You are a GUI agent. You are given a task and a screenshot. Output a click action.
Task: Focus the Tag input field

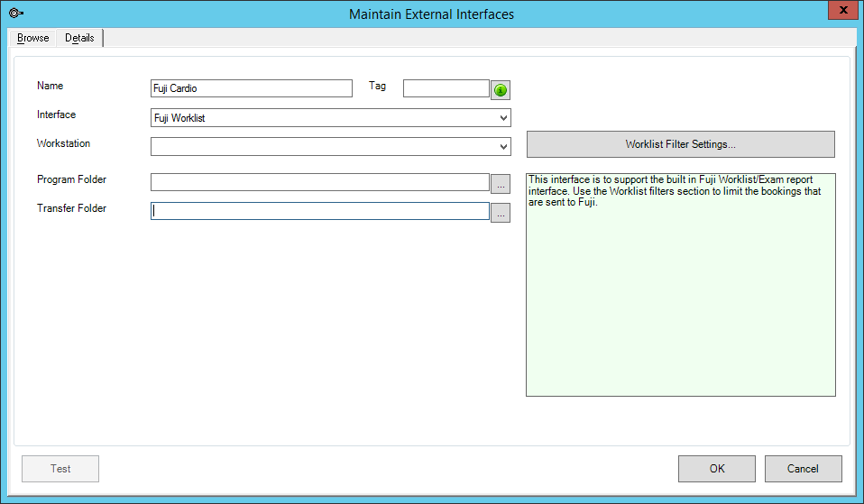tap(446, 88)
